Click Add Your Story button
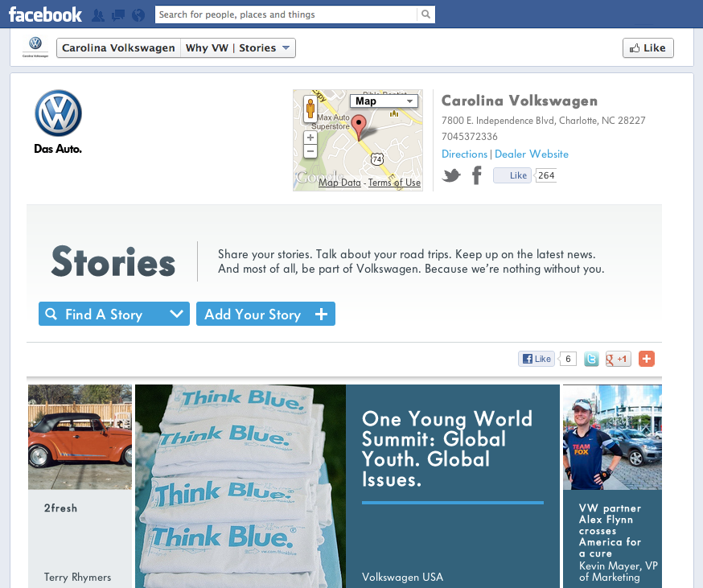This screenshot has height=588, width=703. [x=266, y=314]
